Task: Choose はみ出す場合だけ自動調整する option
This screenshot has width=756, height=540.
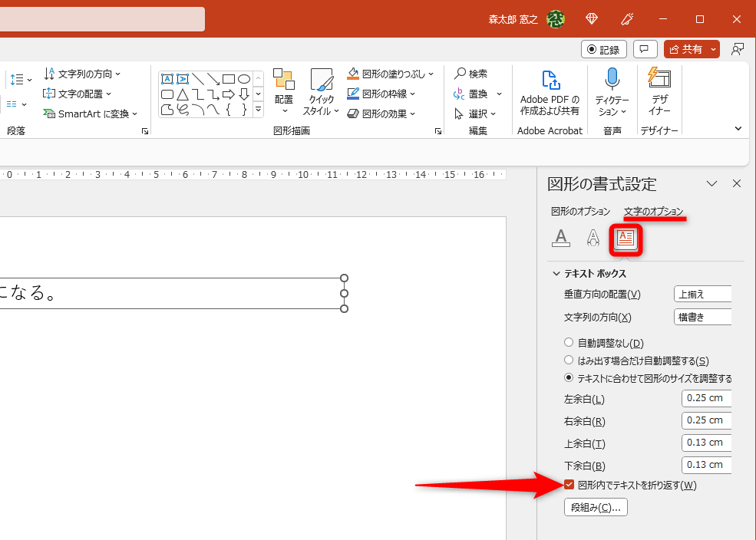Action: (x=568, y=360)
